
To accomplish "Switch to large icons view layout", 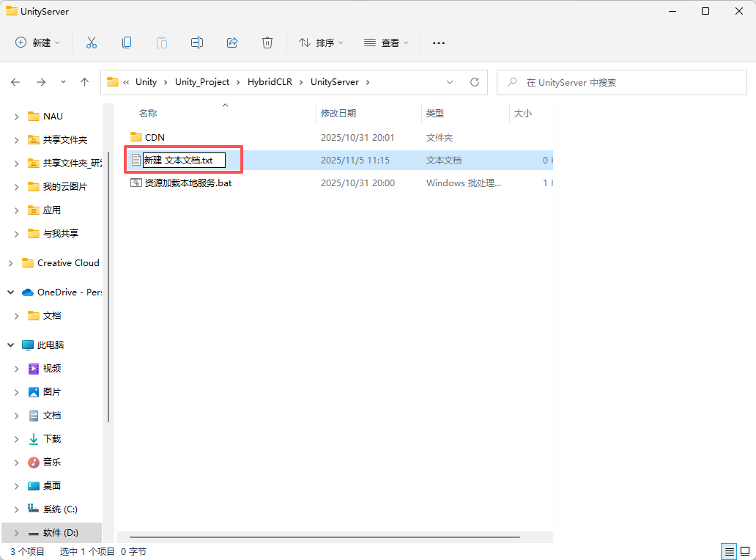I will [x=745, y=551].
